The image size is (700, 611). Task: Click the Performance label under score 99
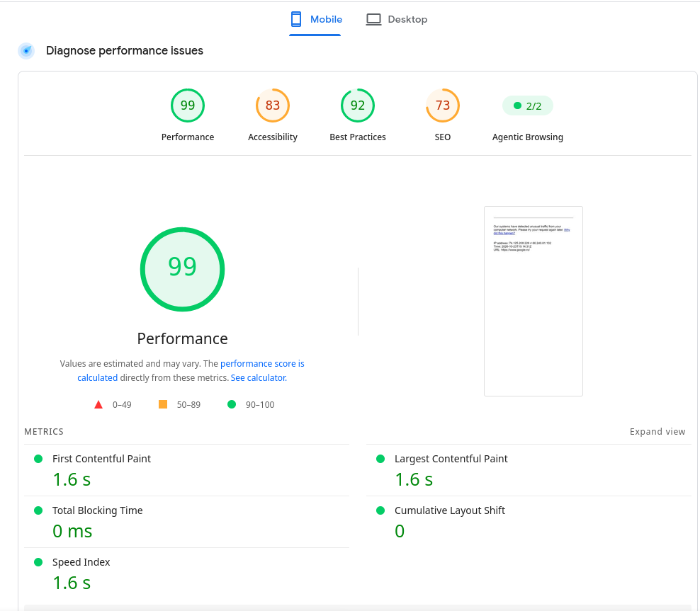[188, 137]
